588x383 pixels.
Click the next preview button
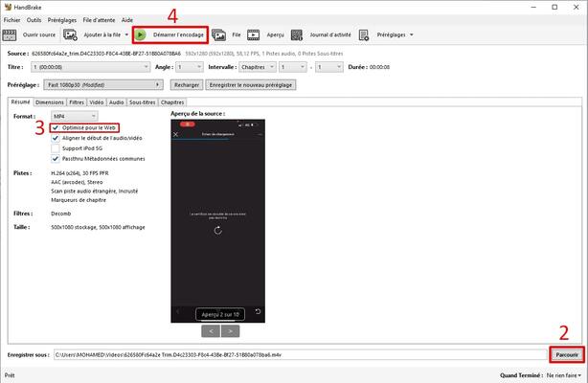point(230,331)
